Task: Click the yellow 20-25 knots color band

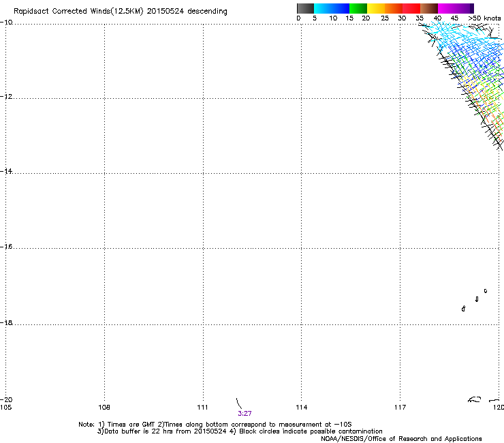Action: coord(376,8)
